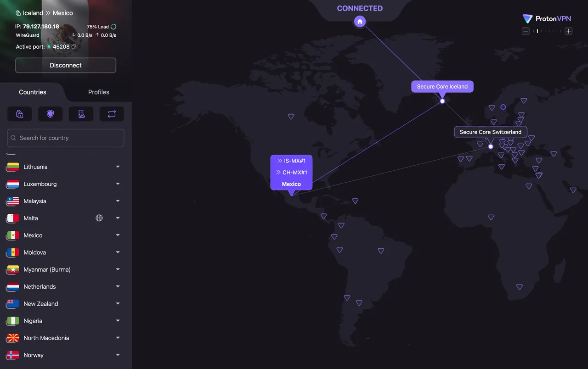
Task: Select the Myanmar flag icon
Action: pos(13,269)
